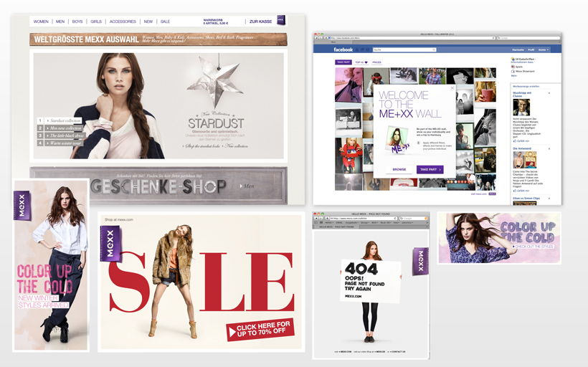Open Profil in Facebook top bar
This screenshot has width=588, height=367.
(531, 50)
